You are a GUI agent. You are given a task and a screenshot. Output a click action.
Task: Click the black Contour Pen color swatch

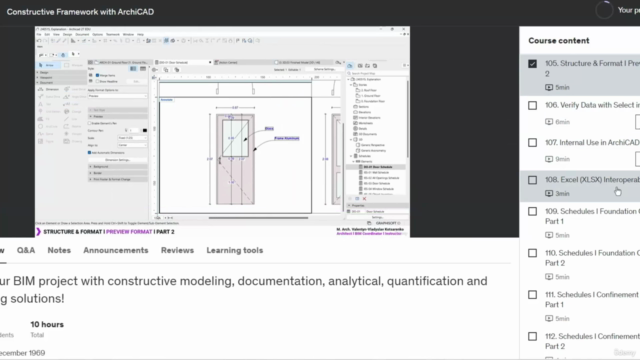[x=145, y=131]
